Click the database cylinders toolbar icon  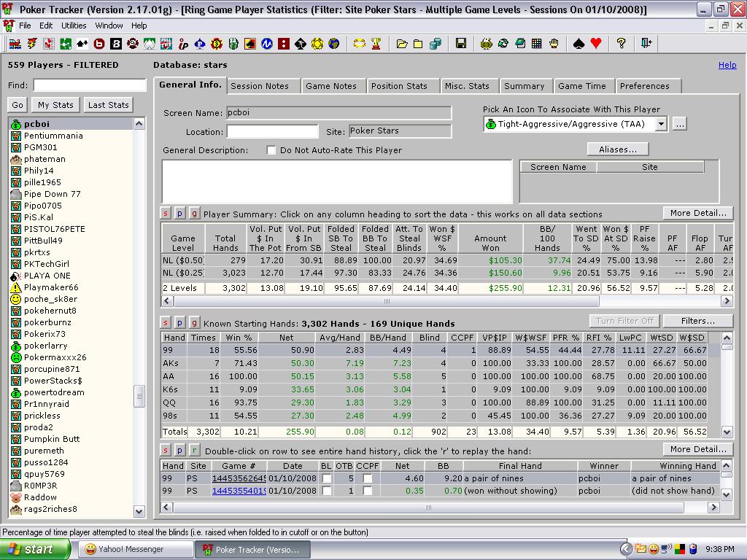point(435,44)
